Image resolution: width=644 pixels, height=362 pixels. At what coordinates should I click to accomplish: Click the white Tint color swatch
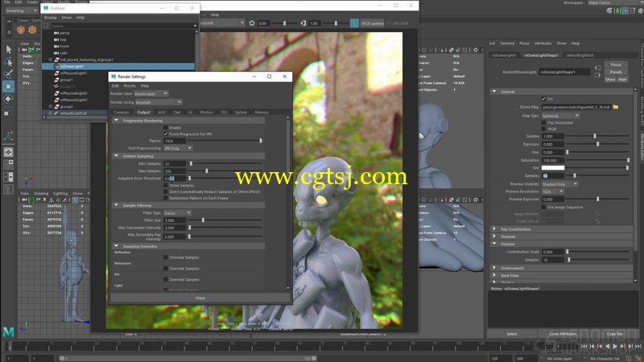pos(553,168)
